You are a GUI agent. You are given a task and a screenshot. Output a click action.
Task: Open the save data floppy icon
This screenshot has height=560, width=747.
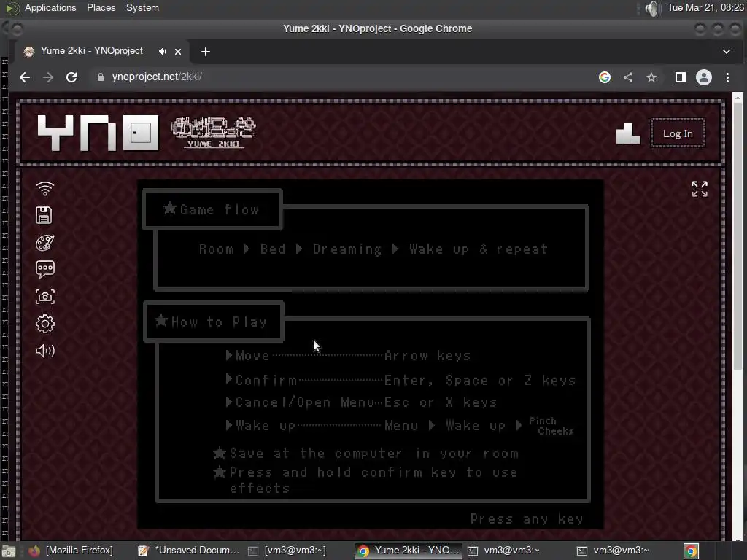[x=44, y=215]
